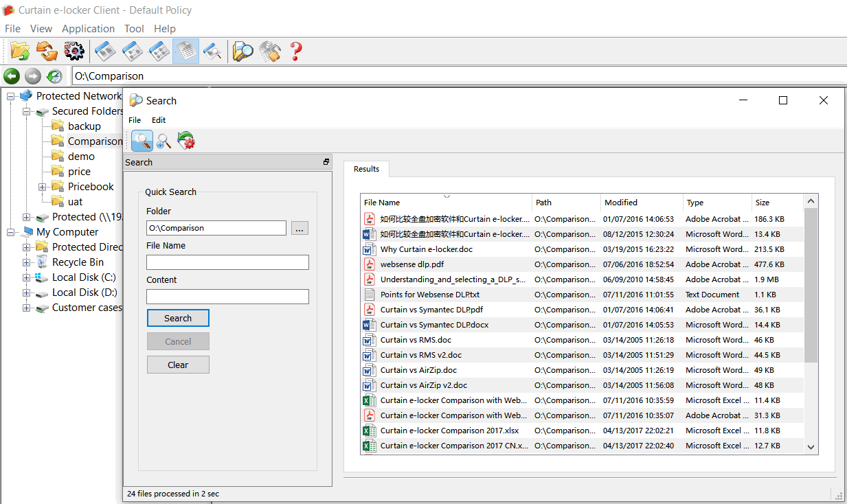Go forward with the grey right arrow
The image size is (847, 504).
click(33, 76)
